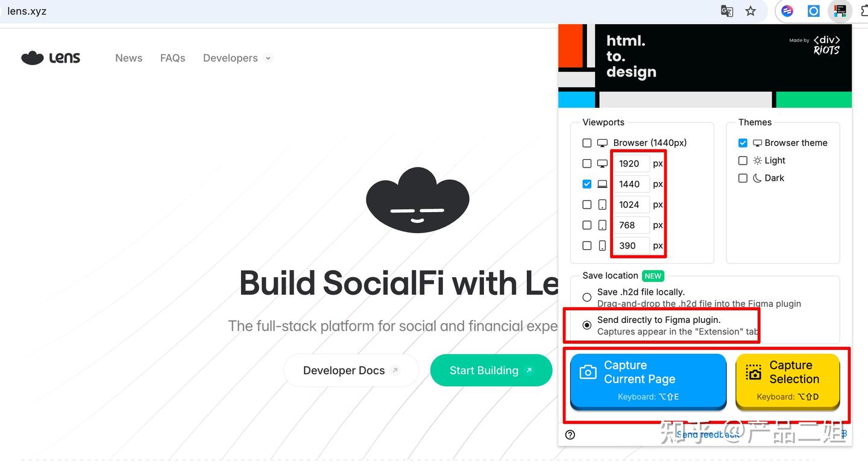Click the Google Translate icon in address bar

(x=727, y=11)
